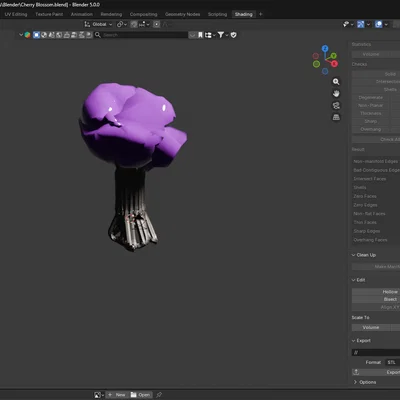Screen dimensions: 400x400
Task: Expand the Options section under Export
Action: click(365, 382)
